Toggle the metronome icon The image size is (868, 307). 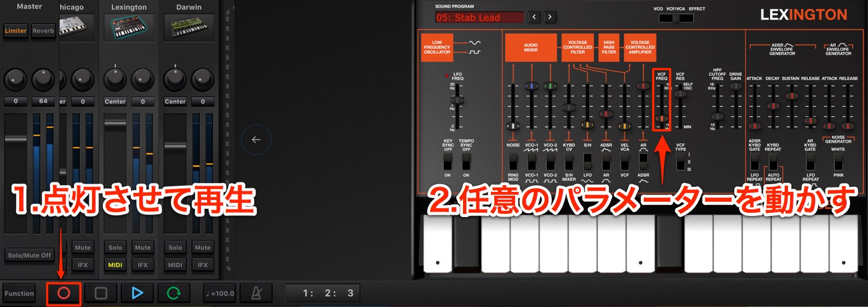[256, 293]
